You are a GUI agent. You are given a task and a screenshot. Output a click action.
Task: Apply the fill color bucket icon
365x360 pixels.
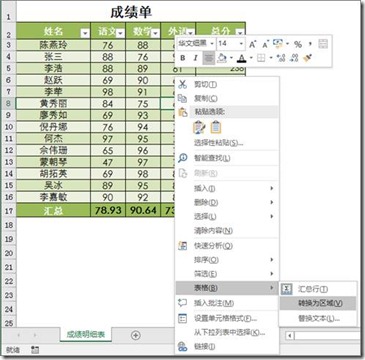(222, 58)
